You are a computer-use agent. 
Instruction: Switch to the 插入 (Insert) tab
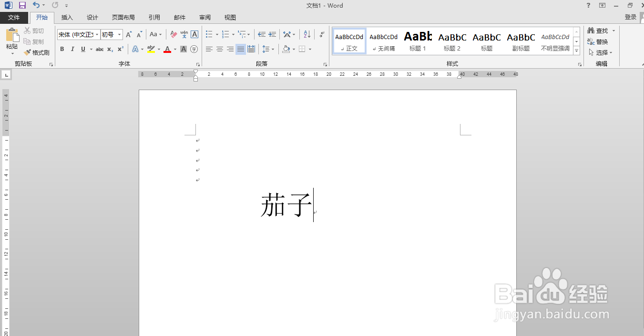pyautogui.click(x=67, y=18)
